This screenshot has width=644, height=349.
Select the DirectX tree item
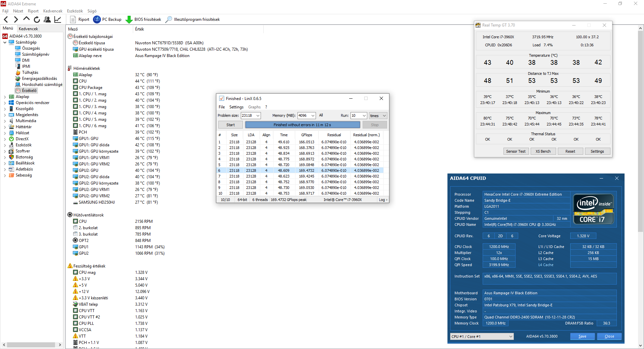pyautogui.click(x=22, y=139)
